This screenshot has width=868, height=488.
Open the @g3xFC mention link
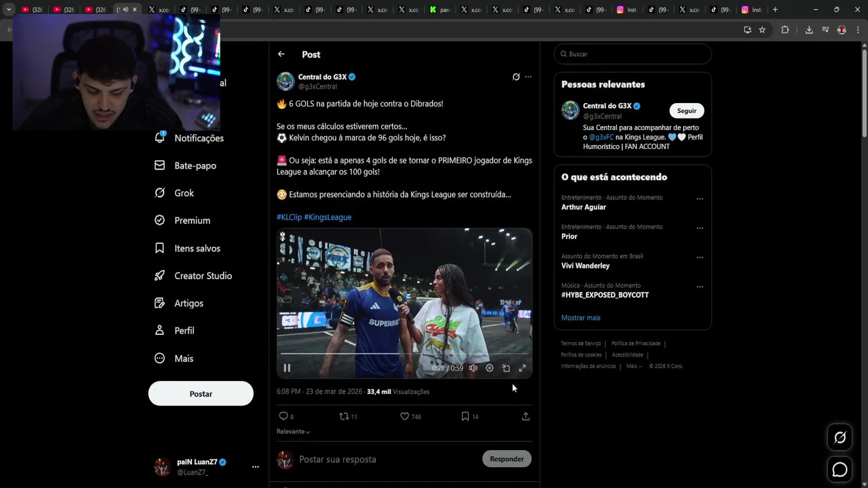pyautogui.click(x=601, y=138)
